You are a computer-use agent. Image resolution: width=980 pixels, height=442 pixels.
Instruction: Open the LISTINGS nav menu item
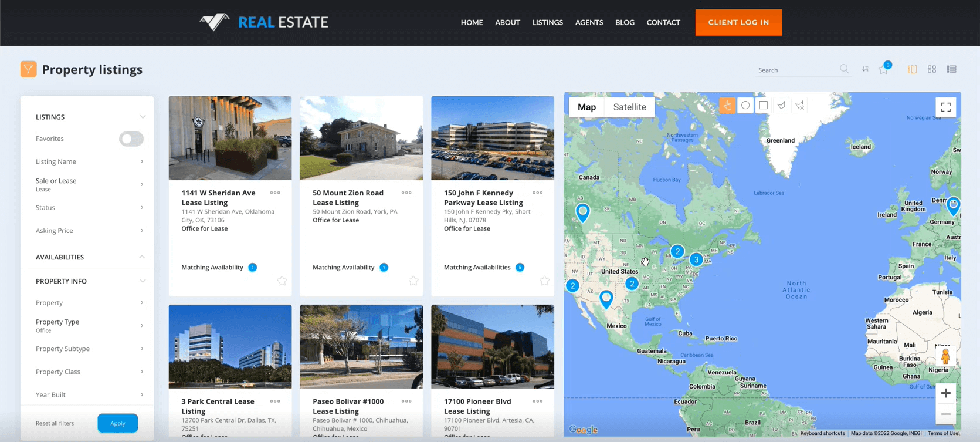click(x=547, y=22)
